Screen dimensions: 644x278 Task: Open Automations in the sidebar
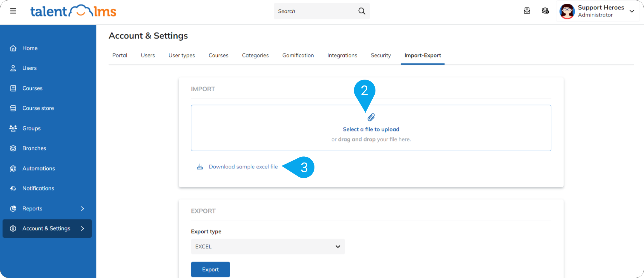[x=39, y=168]
